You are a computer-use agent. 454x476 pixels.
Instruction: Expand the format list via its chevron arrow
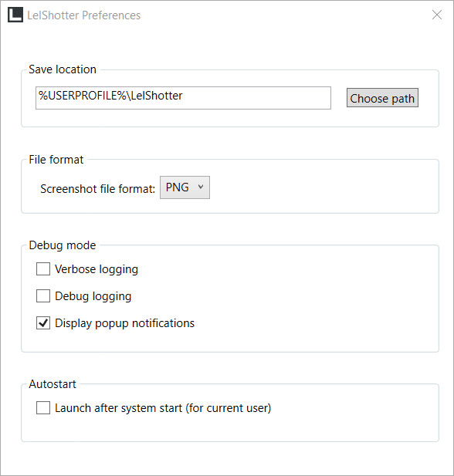(x=201, y=187)
